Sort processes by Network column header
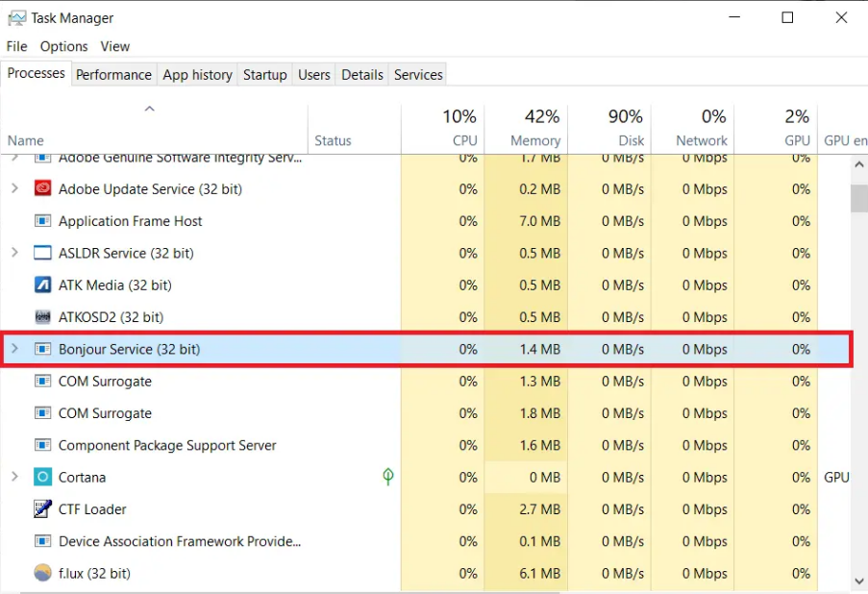Viewport: 868px width, 594px height. [692, 128]
